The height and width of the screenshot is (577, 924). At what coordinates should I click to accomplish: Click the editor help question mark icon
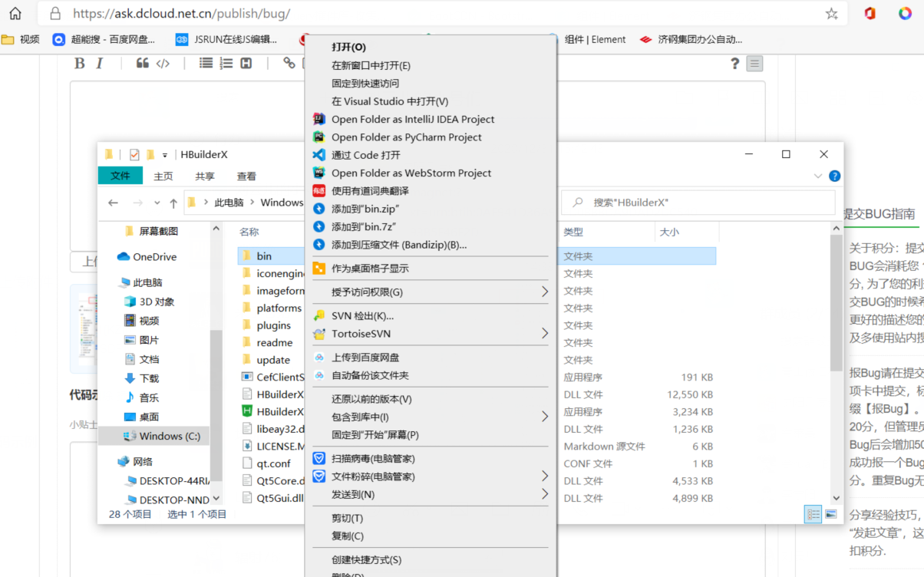pos(734,64)
